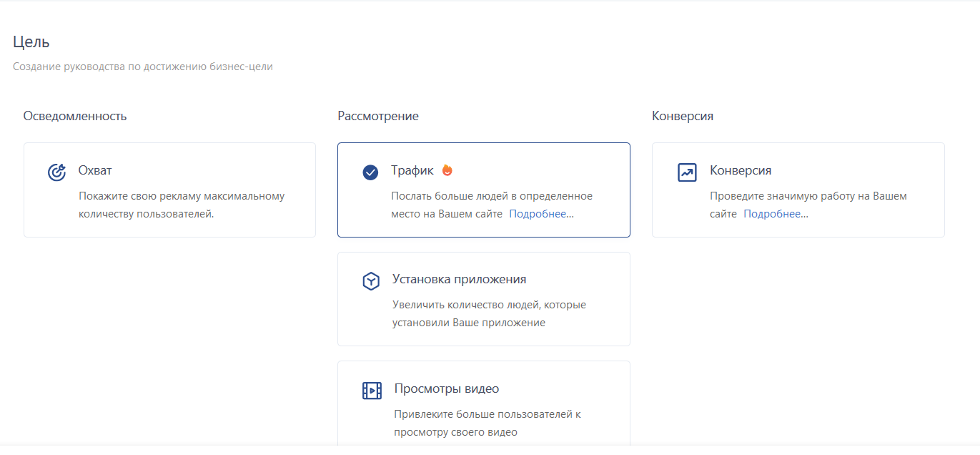The width and height of the screenshot is (980, 455).
Task: Click the orange fire icon beside Трафик
Action: click(447, 170)
